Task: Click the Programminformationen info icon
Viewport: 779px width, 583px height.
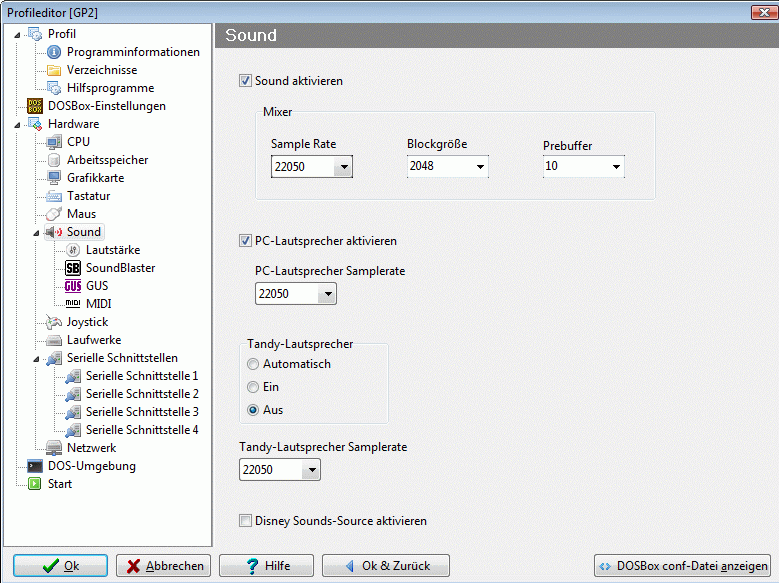Action: (x=54, y=52)
